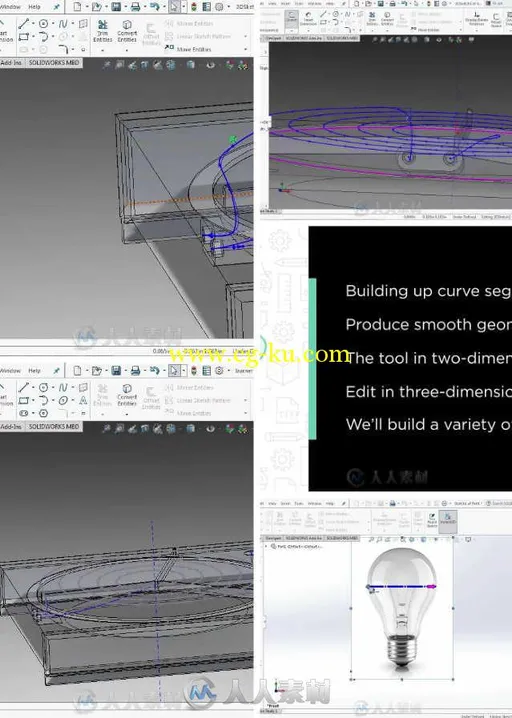Toggle menu pin in lower-left window
Image resolution: width=512 pixels, height=718 pixels.
(x=56, y=370)
